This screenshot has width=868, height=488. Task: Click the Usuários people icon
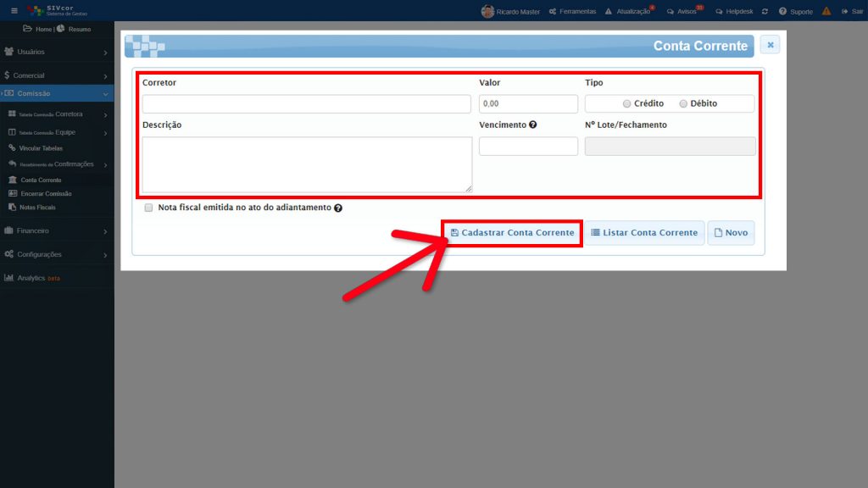[x=8, y=52]
